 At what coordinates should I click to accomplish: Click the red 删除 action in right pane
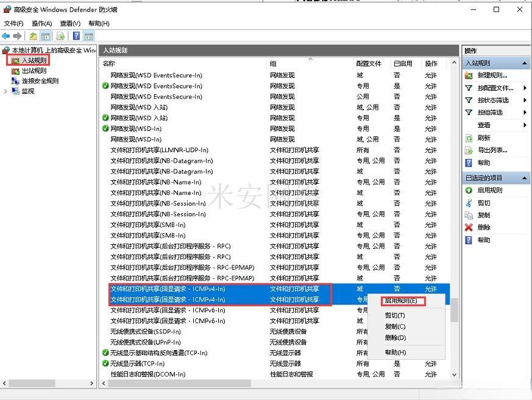point(484,227)
